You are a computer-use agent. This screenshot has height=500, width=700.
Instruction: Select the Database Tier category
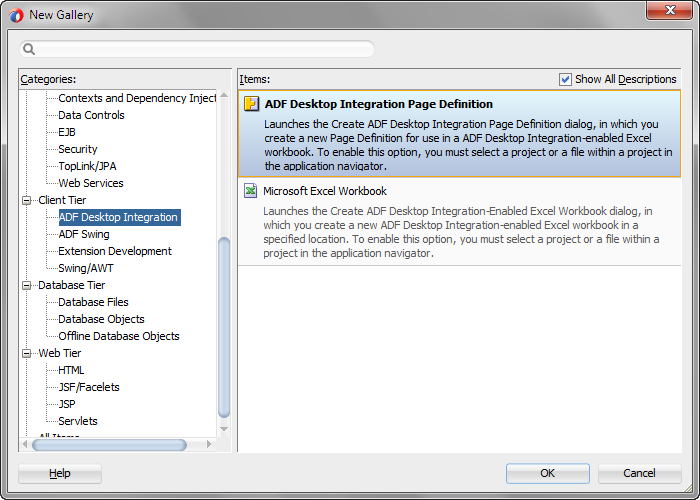click(71, 285)
